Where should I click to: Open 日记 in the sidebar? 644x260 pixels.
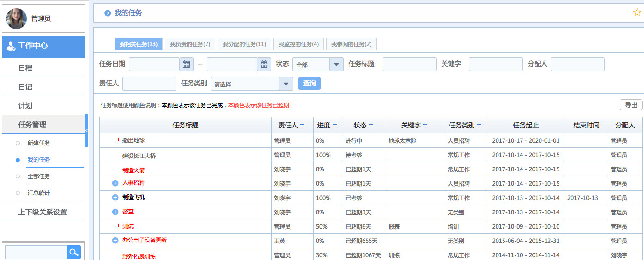click(43, 87)
